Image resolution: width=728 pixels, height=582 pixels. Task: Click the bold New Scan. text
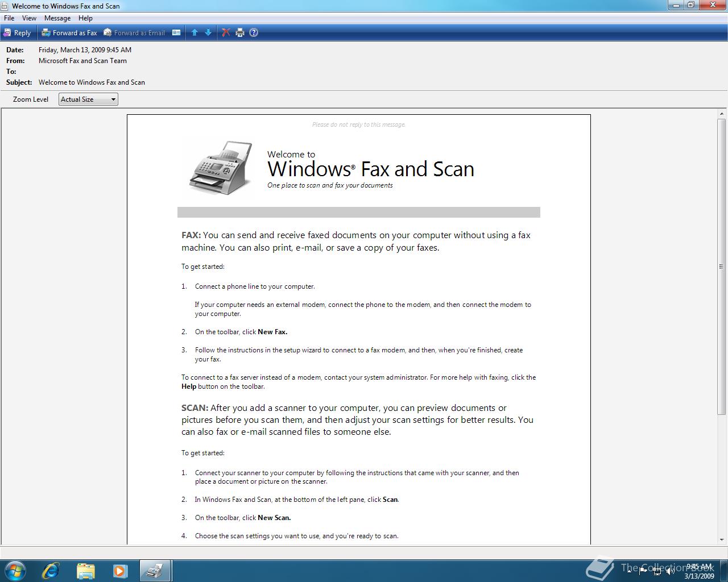[274, 518]
